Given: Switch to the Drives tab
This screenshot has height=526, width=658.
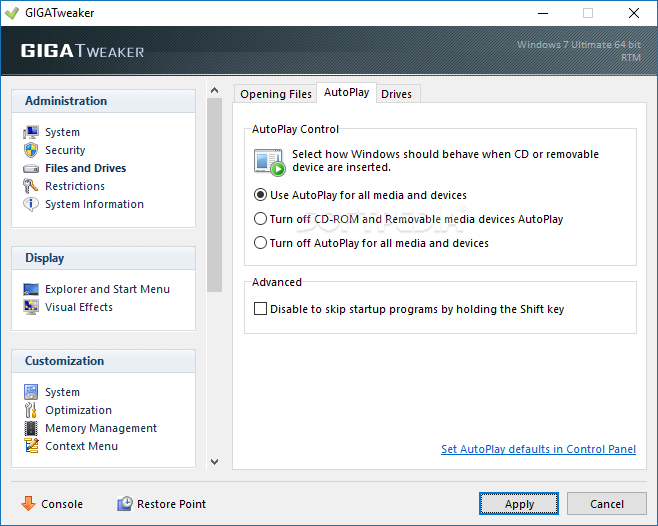Looking at the screenshot, I should 396,94.
